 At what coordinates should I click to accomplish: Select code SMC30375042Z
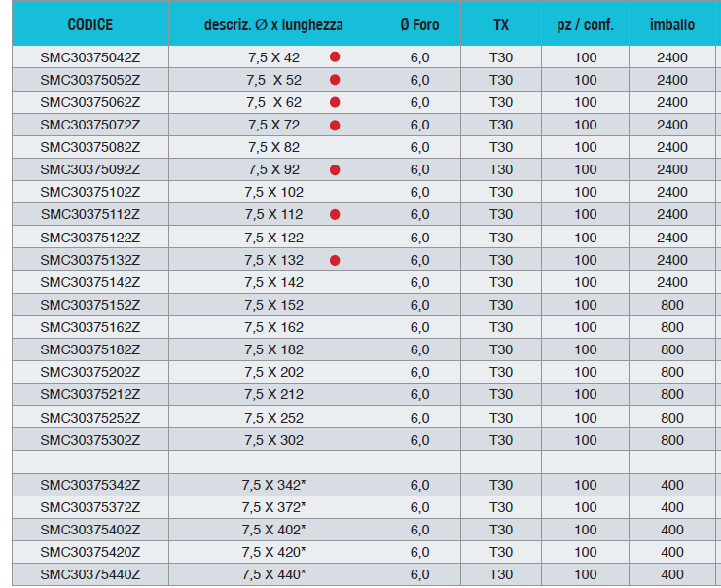tap(90, 57)
